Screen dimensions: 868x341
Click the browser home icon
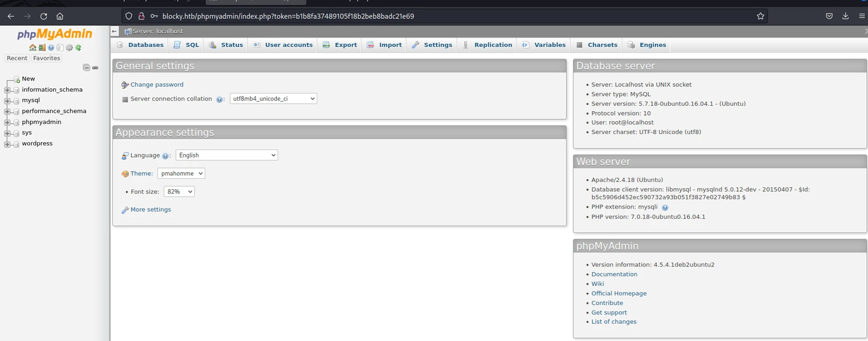[x=60, y=16]
